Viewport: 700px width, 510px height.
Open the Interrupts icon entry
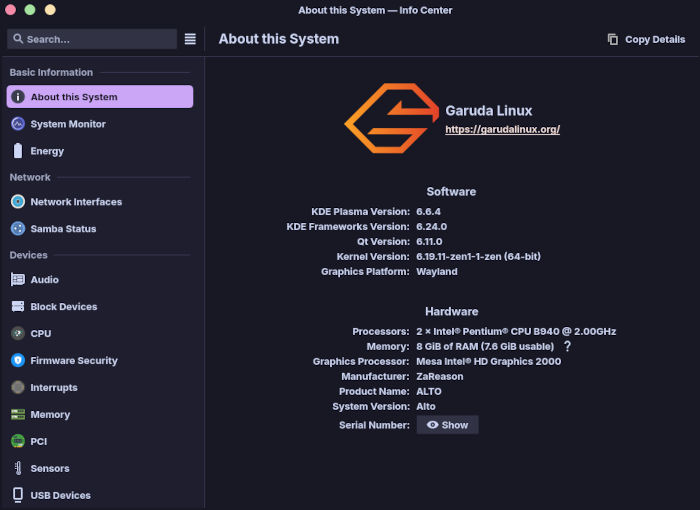pos(18,388)
